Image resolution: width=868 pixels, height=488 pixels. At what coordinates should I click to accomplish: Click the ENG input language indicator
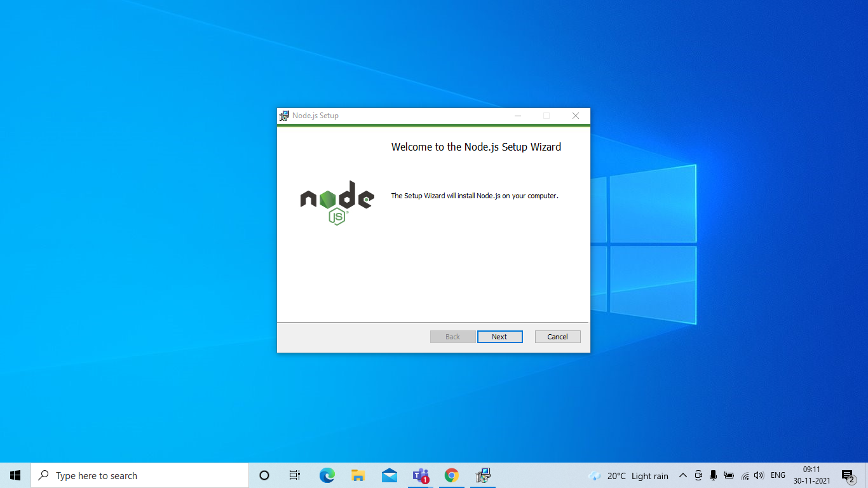778,476
